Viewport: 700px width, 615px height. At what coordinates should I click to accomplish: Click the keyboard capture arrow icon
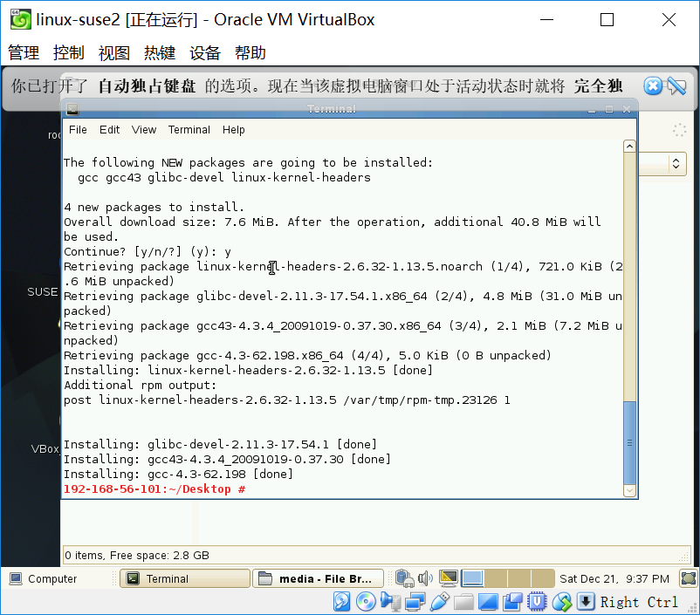pyautogui.click(x=586, y=602)
